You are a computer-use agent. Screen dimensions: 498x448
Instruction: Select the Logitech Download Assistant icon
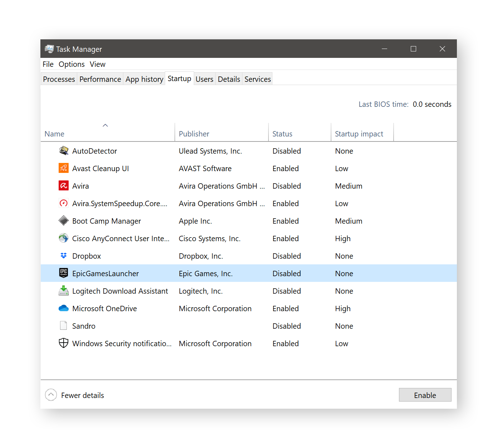coord(63,290)
